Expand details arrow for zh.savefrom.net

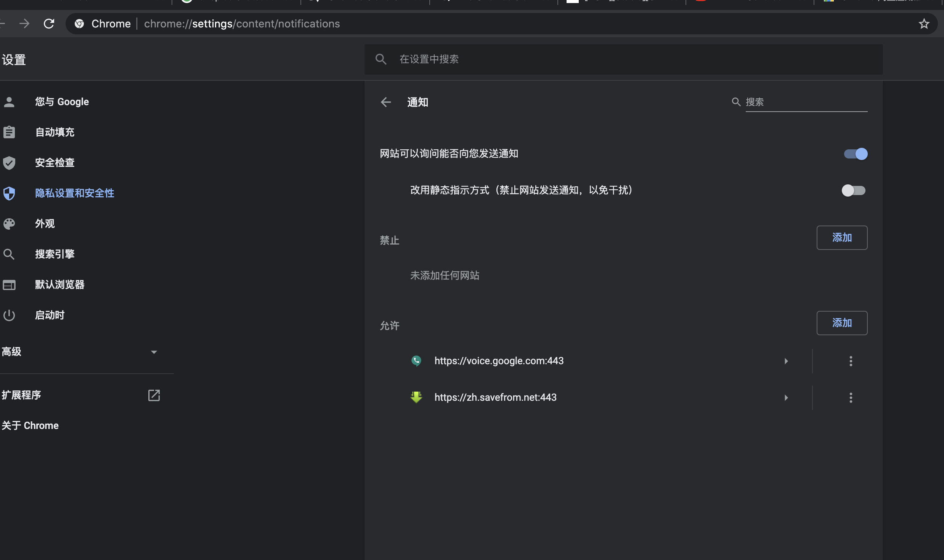point(786,398)
